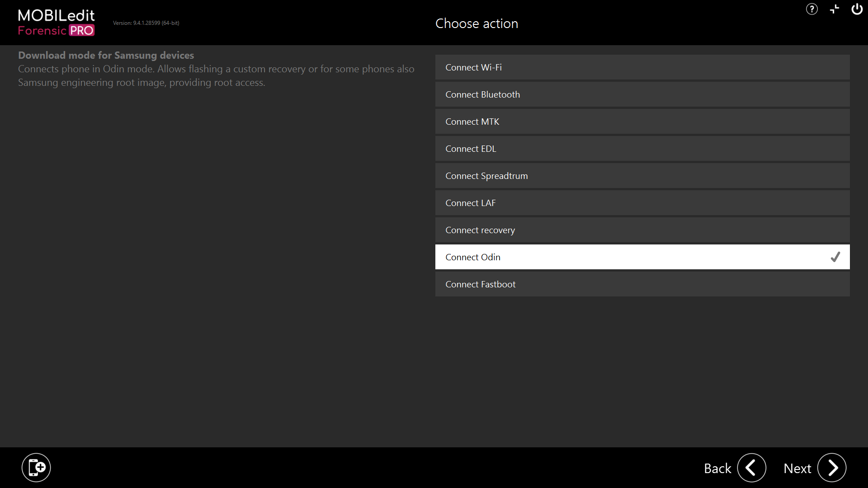Pick the Connect recovery entry
This screenshot has width=868, height=488.
tap(642, 230)
